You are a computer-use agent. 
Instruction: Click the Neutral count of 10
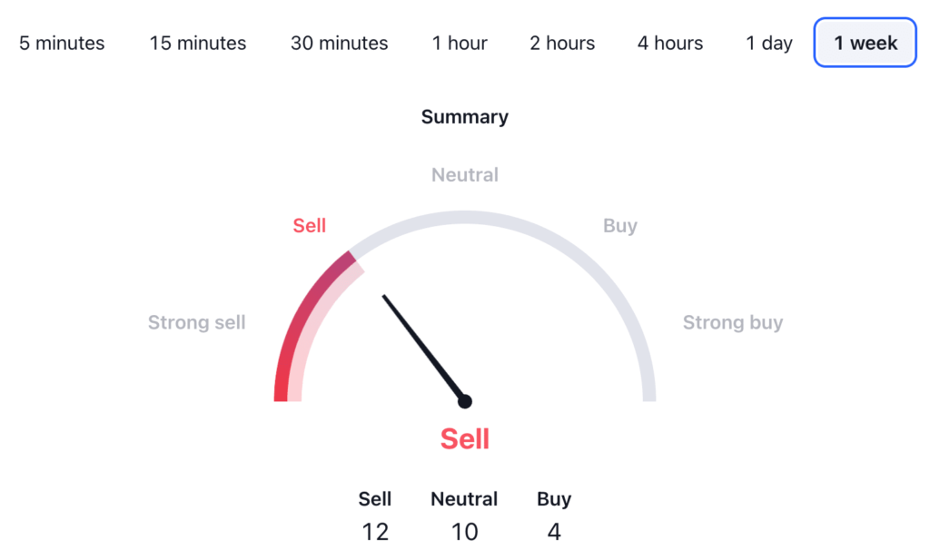point(464,532)
